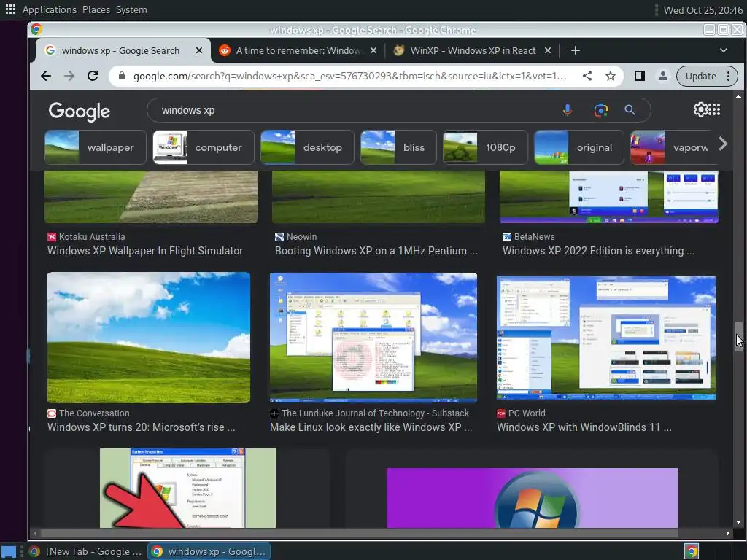Open the System Properties red arrow thumbnail
This screenshot has height=560, width=747.
coord(187,488)
